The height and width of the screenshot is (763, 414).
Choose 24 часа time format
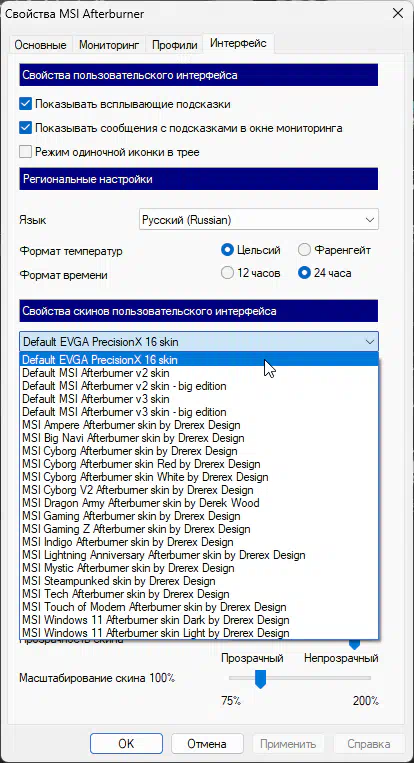[x=324, y=273]
